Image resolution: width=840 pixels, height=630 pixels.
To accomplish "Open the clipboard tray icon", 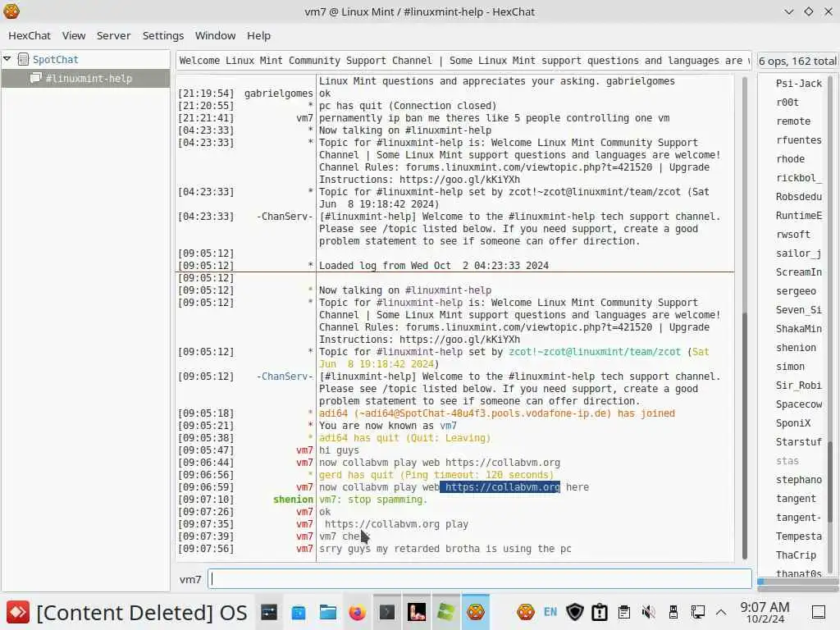I will 624,612.
